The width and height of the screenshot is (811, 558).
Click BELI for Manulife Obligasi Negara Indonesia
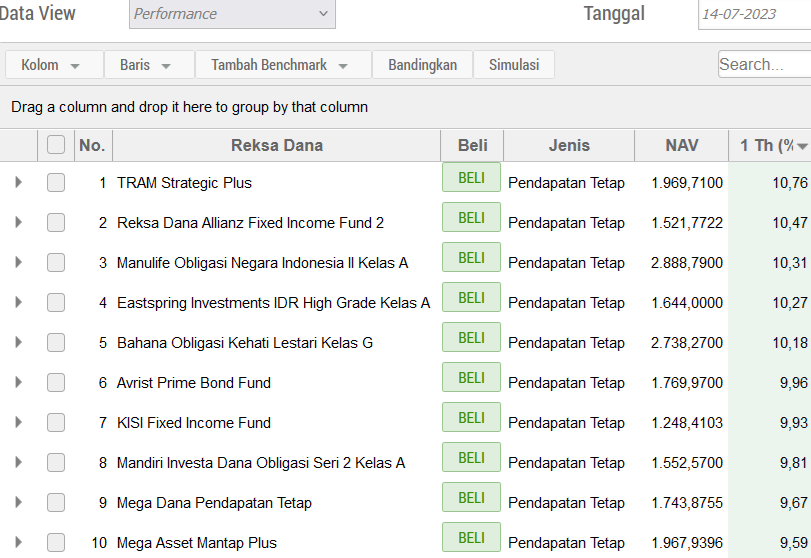click(471, 257)
